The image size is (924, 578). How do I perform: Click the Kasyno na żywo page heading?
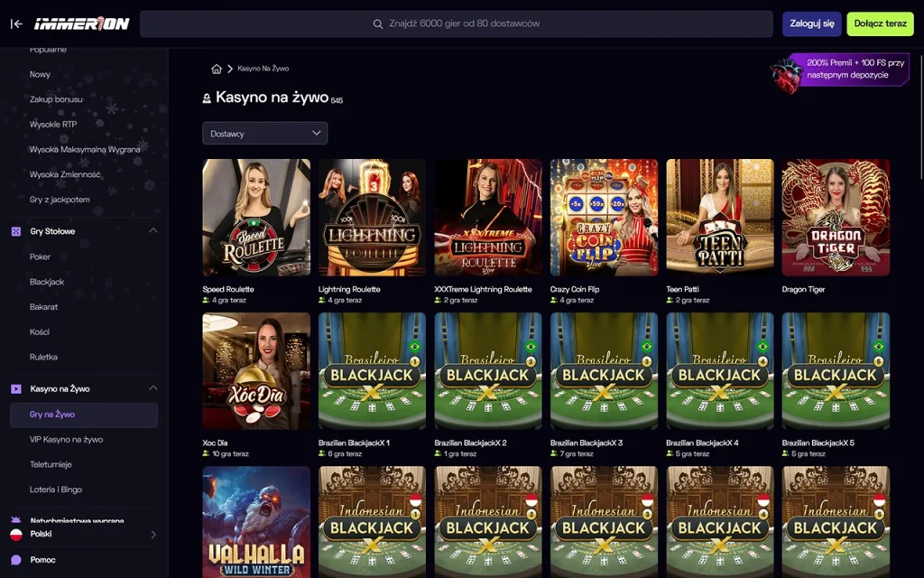272,98
